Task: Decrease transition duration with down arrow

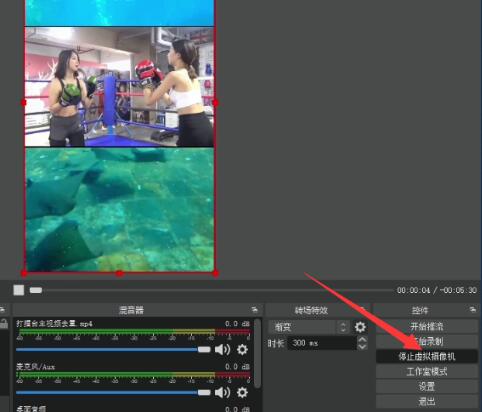Action: 362,346
